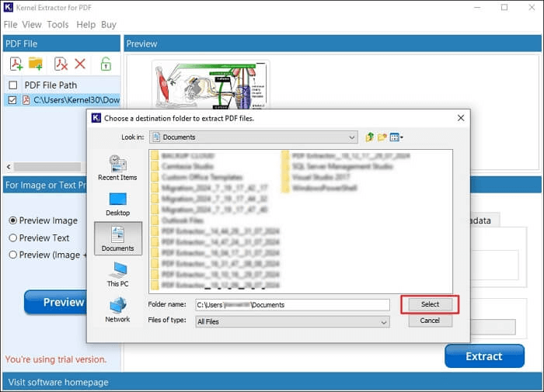Go up one level with the folder-up icon
Image resolution: width=544 pixels, height=392 pixels.
tap(369, 137)
